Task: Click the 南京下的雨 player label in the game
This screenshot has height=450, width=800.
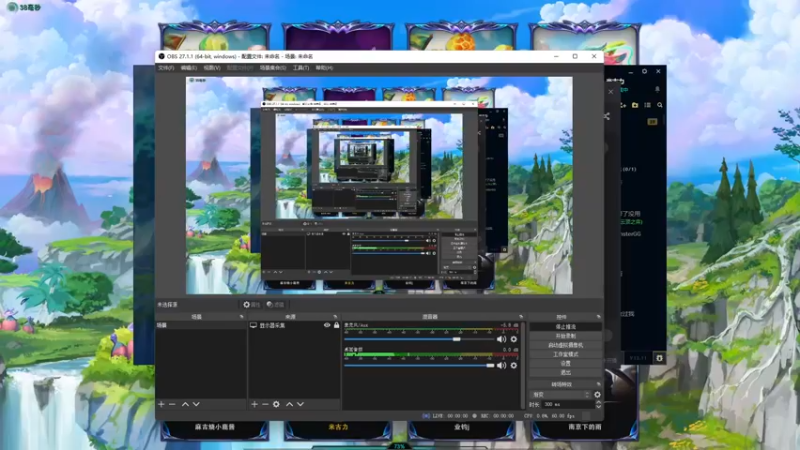Action: 585,427
